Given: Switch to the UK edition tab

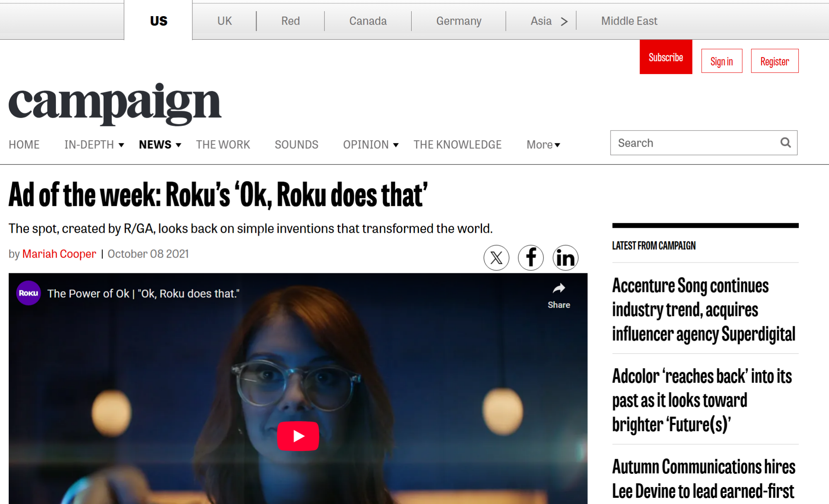Looking at the screenshot, I should (224, 21).
